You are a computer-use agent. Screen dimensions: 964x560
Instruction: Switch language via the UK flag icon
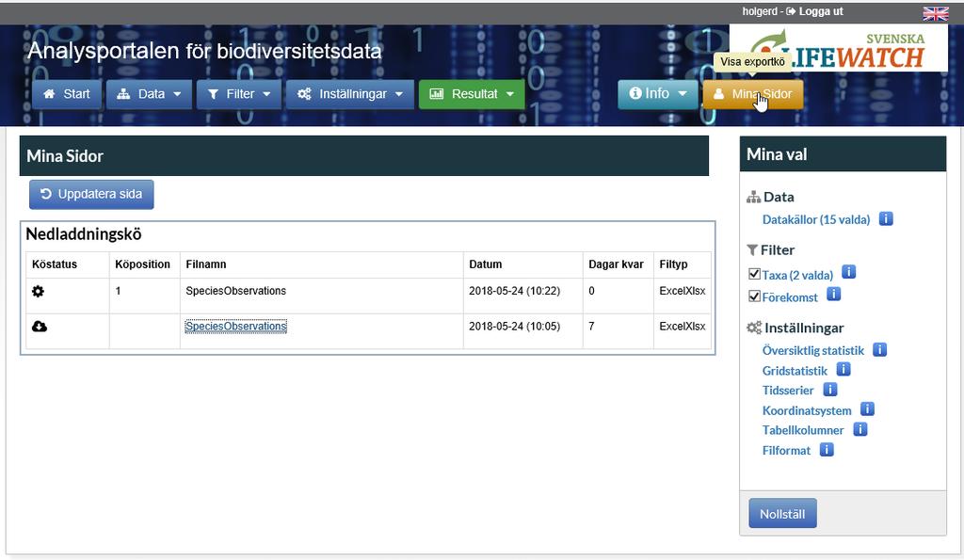[935, 13]
